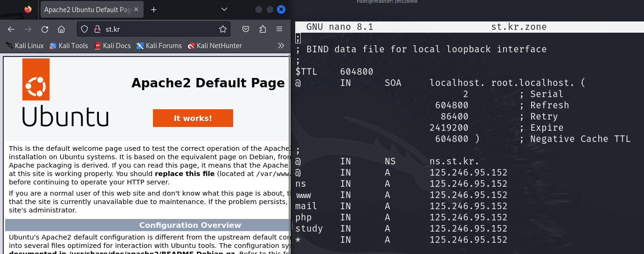Go forward to the next page

pyautogui.click(x=28, y=29)
